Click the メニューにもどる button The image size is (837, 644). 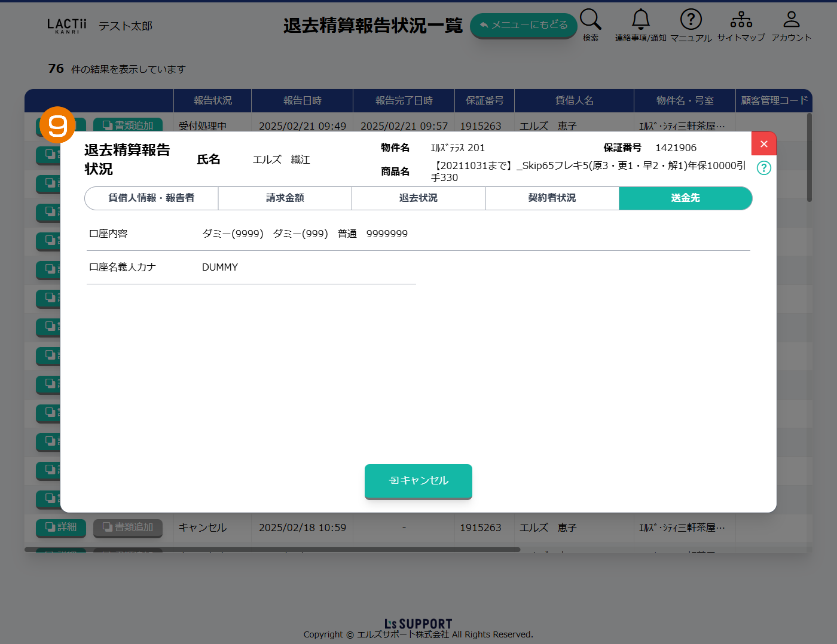523,25
